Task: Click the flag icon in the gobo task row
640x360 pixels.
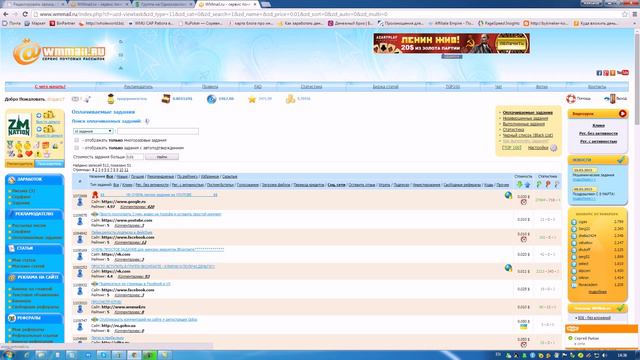Action: [523, 327]
